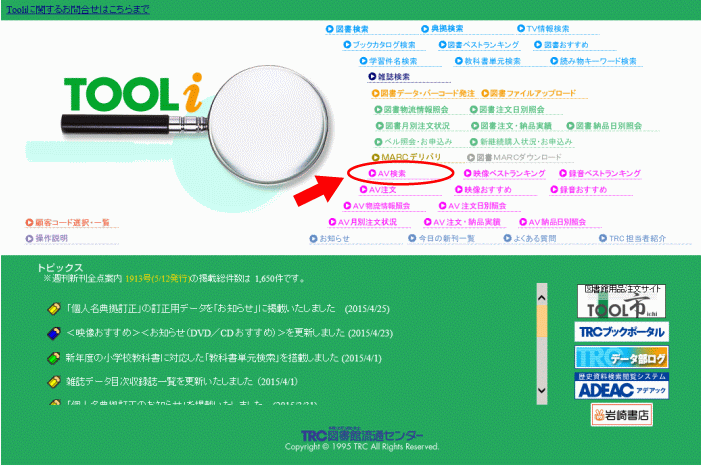The height and width of the screenshot is (466, 701).
Task: Open the MARCデリバリ link
Action: 411,157
